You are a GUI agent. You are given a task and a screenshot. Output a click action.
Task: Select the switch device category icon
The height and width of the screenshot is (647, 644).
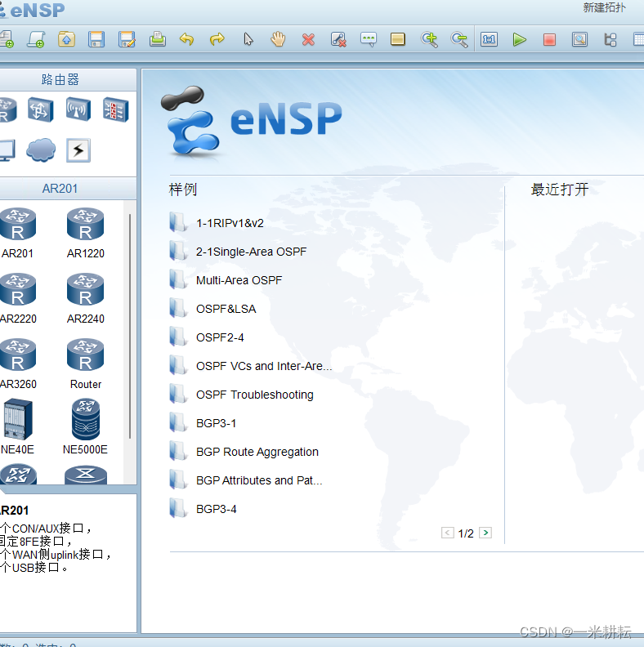[x=41, y=109]
